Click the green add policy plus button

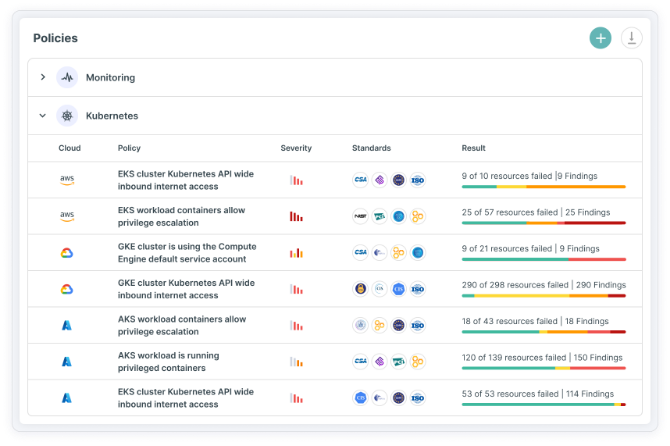tap(600, 38)
